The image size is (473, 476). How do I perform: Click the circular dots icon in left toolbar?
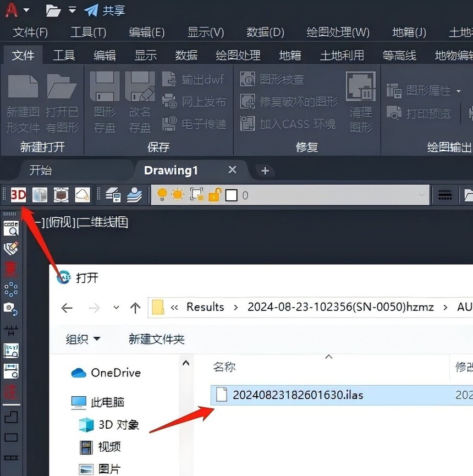(x=11, y=289)
